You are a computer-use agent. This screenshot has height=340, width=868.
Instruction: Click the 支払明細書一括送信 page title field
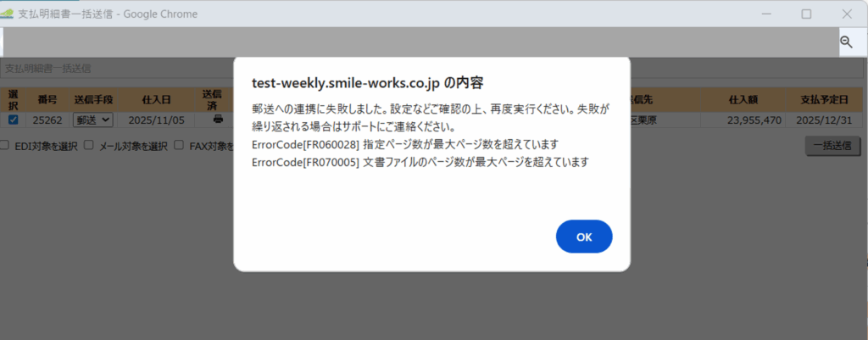(119, 68)
